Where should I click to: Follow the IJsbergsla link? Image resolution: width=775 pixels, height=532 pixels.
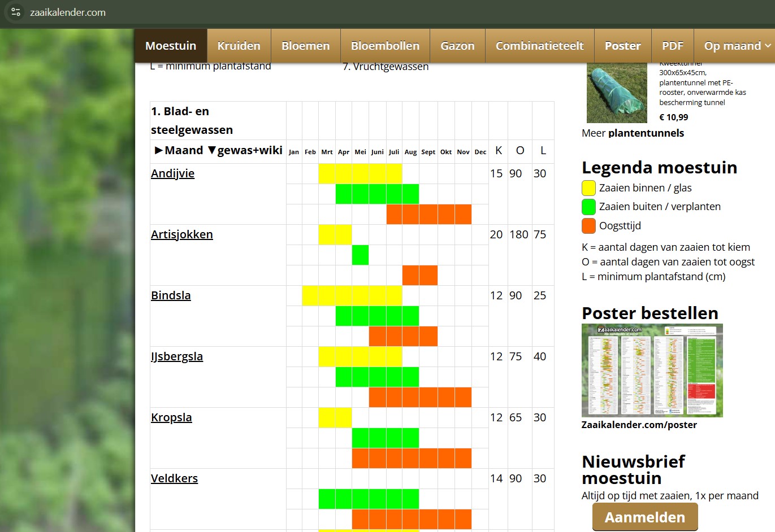[177, 356]
